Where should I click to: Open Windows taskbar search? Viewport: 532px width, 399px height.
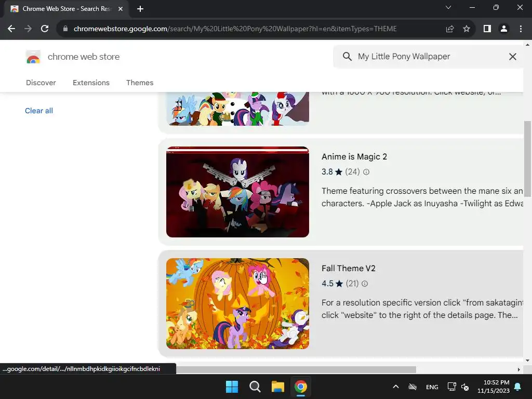coord(255,387)
